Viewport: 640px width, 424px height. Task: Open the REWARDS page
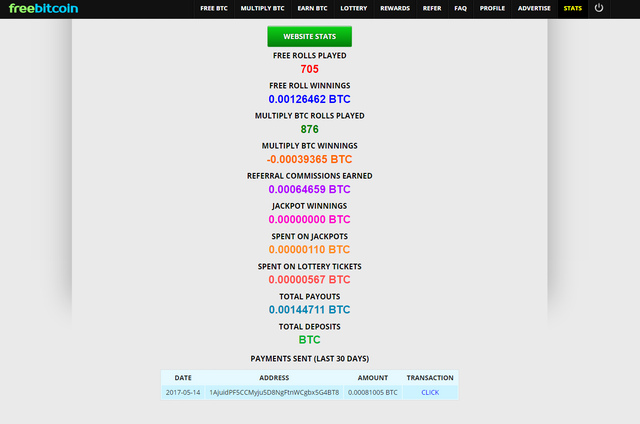(x=395, y=8)
